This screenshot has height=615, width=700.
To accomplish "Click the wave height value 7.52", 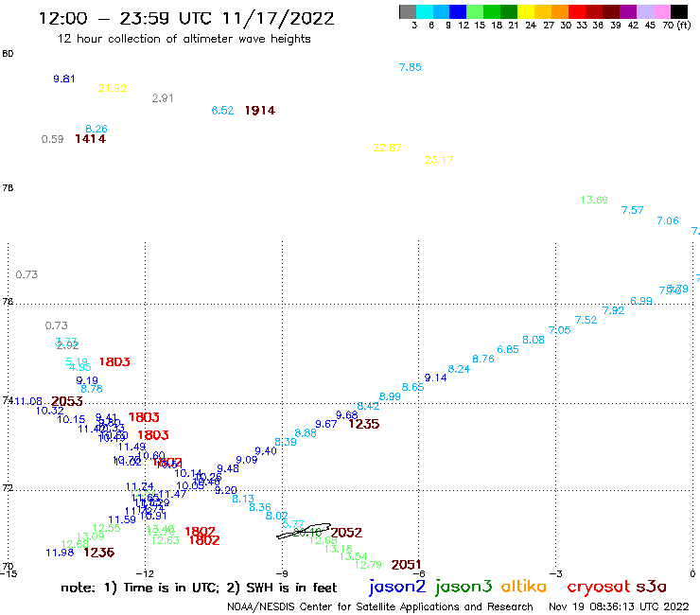I will pyautogui.click(x=586, y=320).
